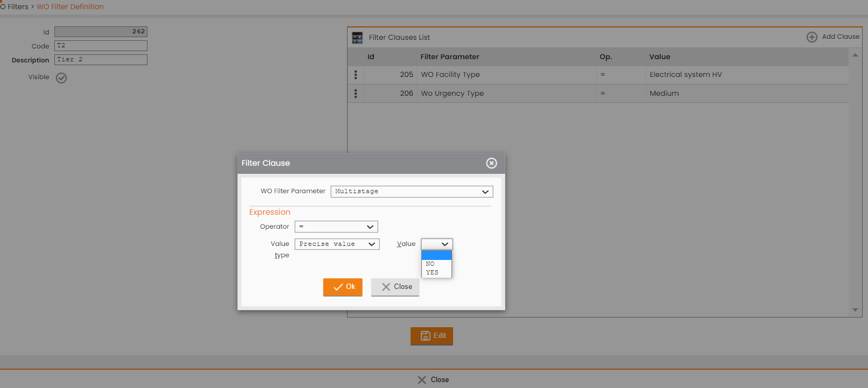
Task: Click the clause id 205 cell
Action: 391,75
